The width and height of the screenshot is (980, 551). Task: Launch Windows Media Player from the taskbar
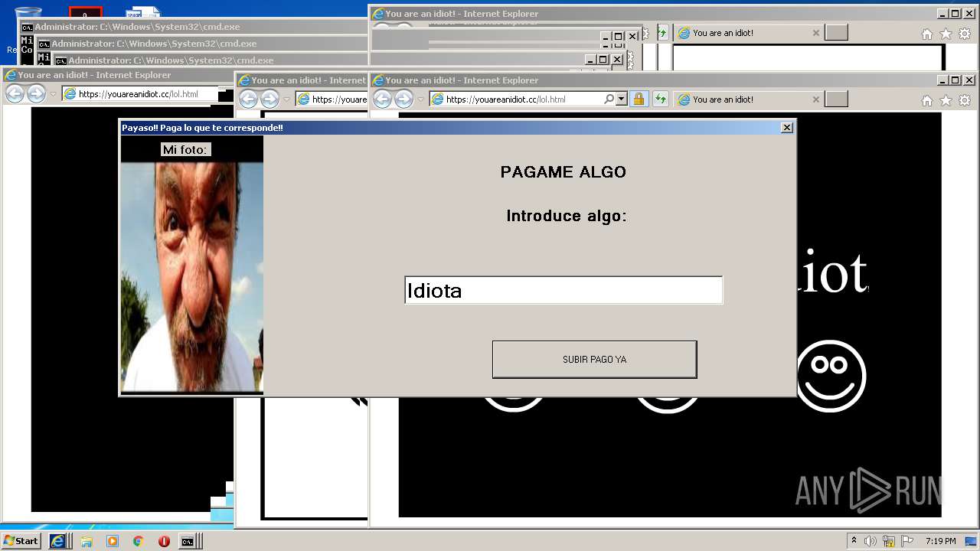click(x=113, y=541)
